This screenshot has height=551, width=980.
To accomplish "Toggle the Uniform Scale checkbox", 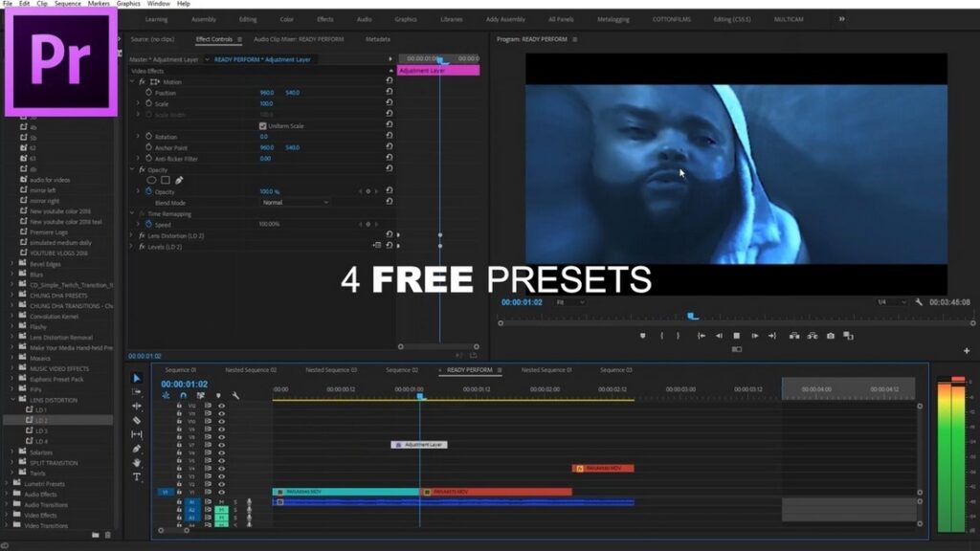I will click(262, 125).
